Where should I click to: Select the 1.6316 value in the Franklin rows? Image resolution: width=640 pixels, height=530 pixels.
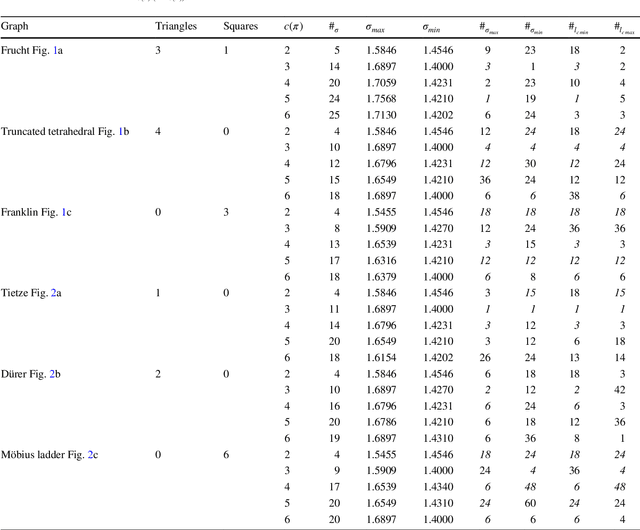(x=381, y=260)
